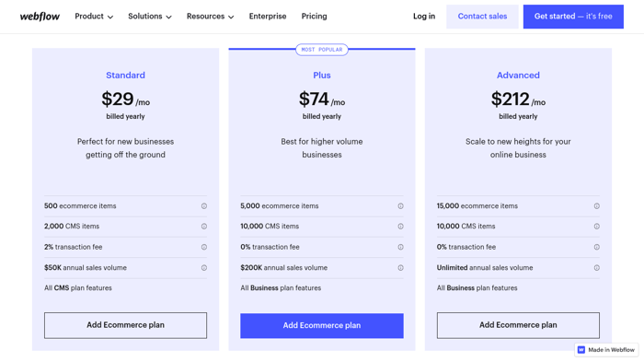Viewport: 644px width, 362px height.
Task: Click '$200K annual sales volume' text
Action: (x=283, y=268)
